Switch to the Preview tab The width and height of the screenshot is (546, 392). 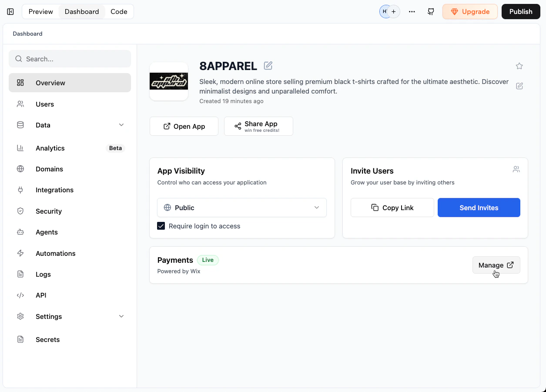(40, 12)
